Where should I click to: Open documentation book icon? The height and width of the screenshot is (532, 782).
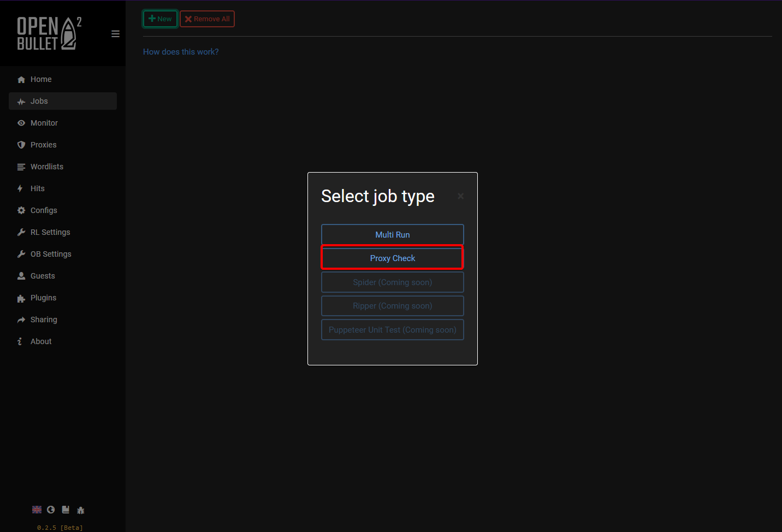click(x=66, y=510)
